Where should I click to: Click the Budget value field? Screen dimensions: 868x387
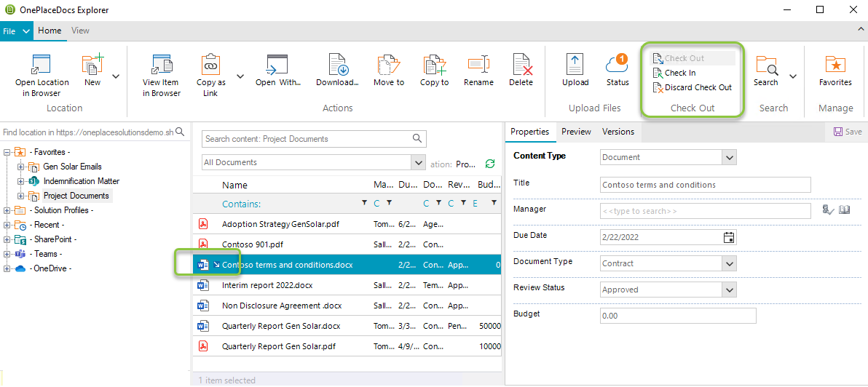(x=678, y=316)
